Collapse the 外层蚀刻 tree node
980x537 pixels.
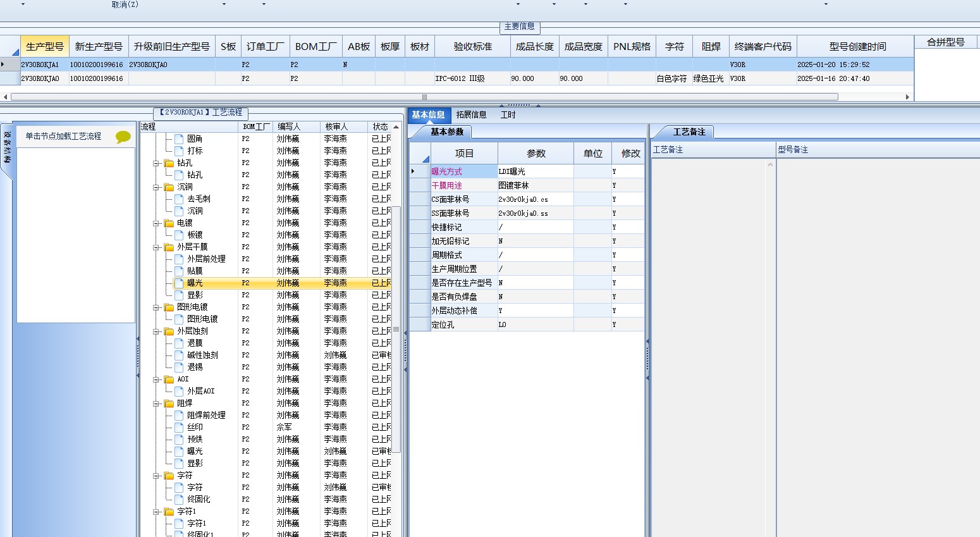click(156, 331)
